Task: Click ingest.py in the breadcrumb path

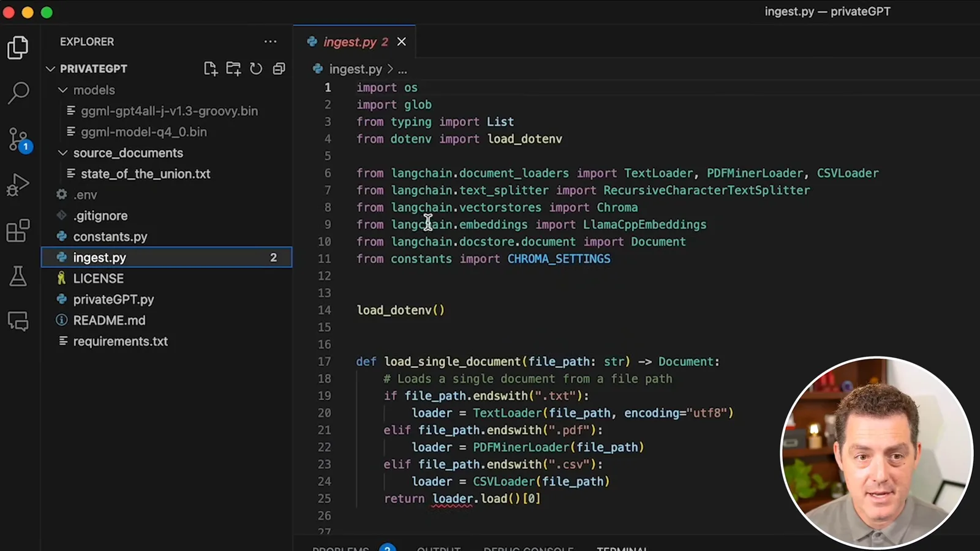Action: click(x=355, y=69)
